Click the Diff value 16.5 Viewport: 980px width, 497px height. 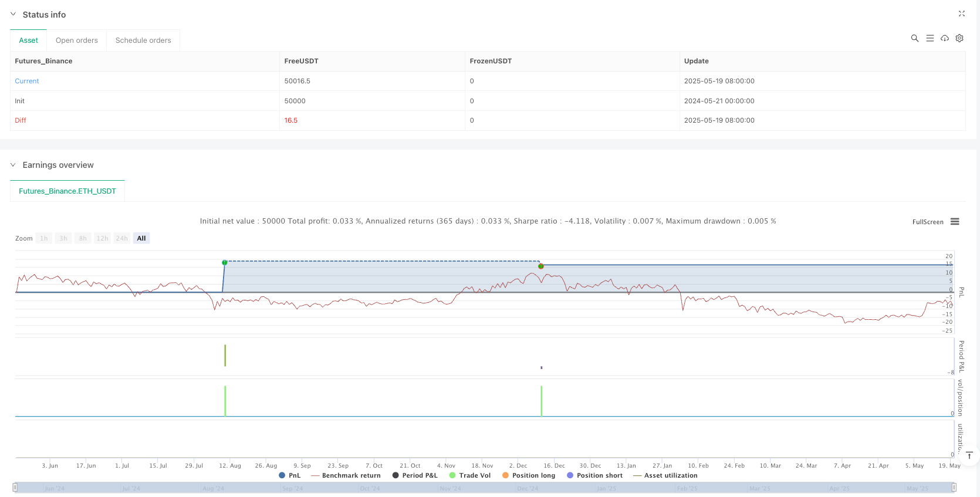click(x=291, y=120)
